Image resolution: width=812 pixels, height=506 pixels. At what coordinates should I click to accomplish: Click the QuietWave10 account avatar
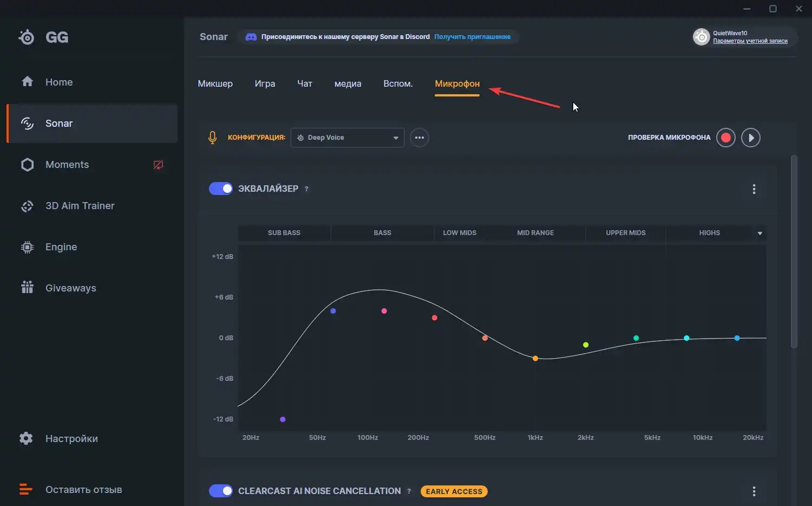pos(701,37)
